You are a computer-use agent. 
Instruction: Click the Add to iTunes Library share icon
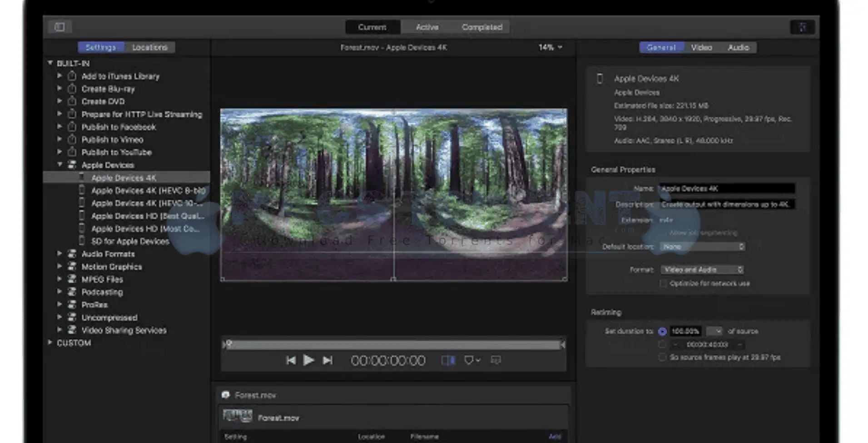pyautogui.click(x=72, y=76)
